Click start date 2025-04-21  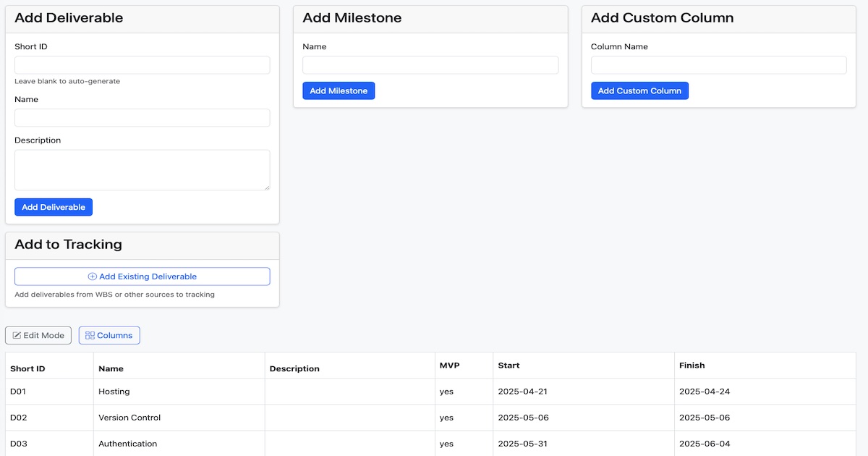tap(522, 392)
